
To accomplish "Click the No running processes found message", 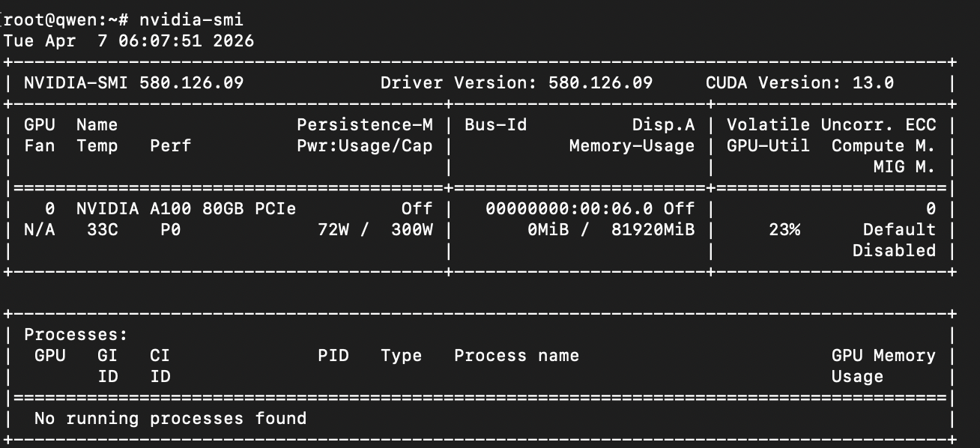I will (170, 418).
